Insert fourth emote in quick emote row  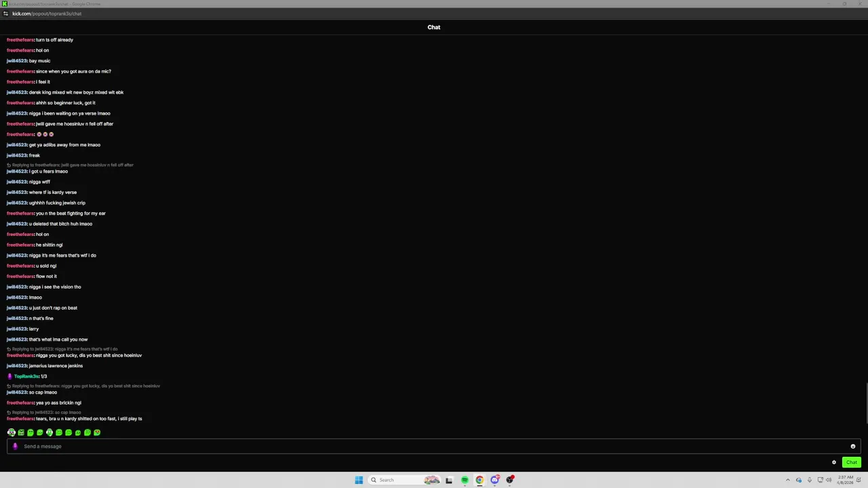point(40,432)
